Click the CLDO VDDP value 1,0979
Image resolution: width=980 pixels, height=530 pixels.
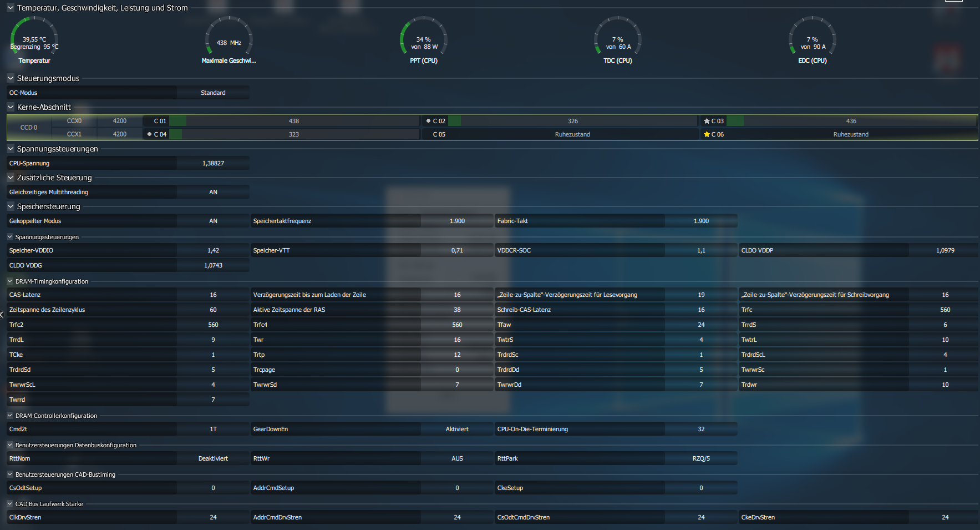945,250
